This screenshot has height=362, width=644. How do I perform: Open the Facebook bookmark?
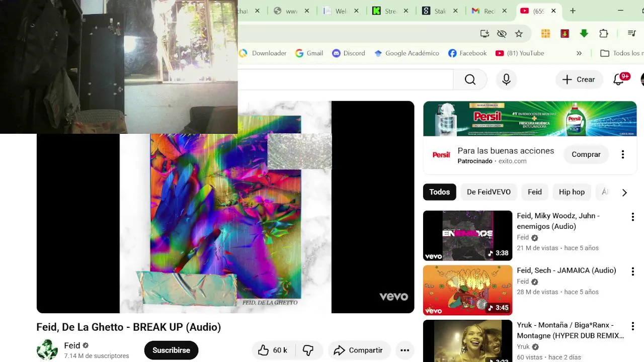[x=467, y=53]
